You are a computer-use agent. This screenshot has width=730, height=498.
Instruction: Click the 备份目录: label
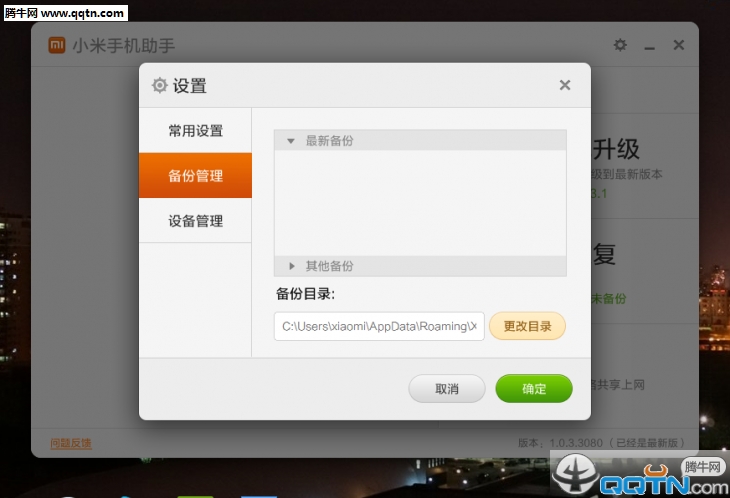(305, 294)
